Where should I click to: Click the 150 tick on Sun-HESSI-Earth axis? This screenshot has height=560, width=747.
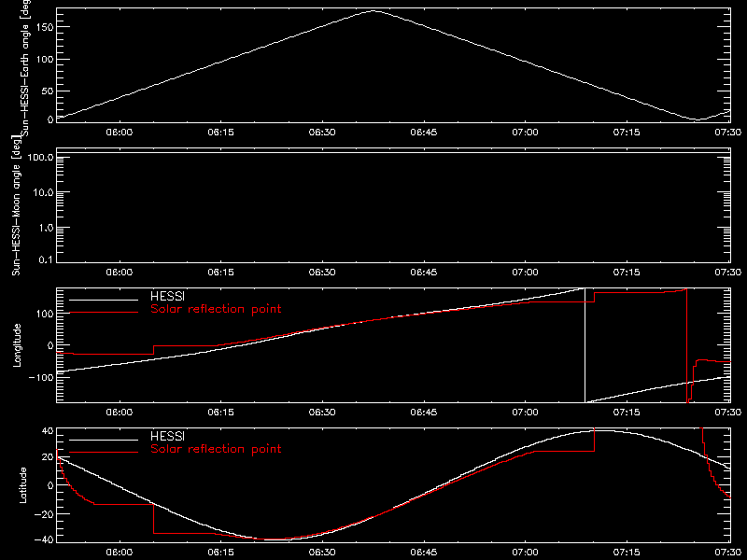click(x=44, y=27)
